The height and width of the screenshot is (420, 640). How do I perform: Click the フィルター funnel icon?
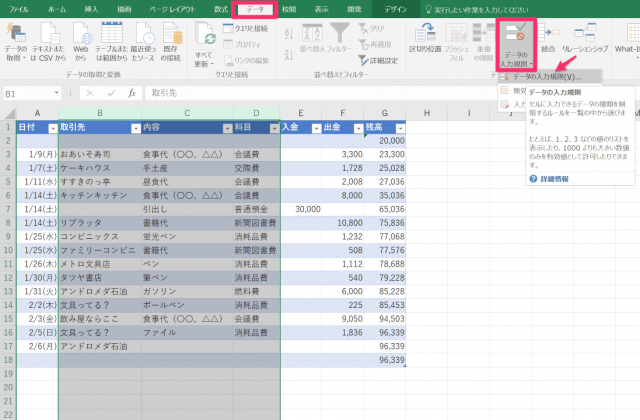tap(339, 33)
